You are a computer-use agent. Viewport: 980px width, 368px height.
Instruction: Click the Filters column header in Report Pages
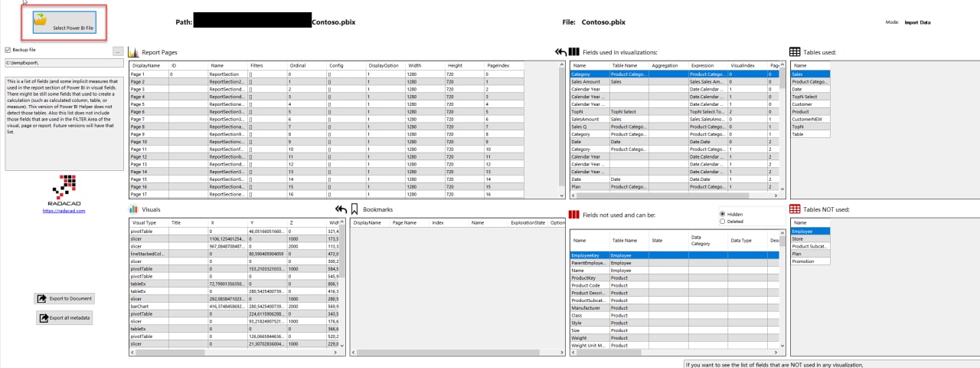(267, 66)
